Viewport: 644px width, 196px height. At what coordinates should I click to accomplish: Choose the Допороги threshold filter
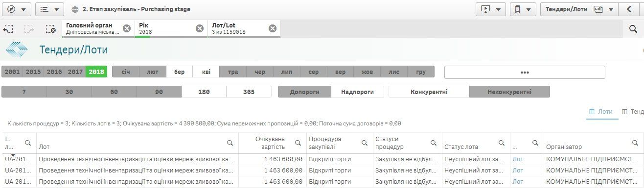(304, 92)
